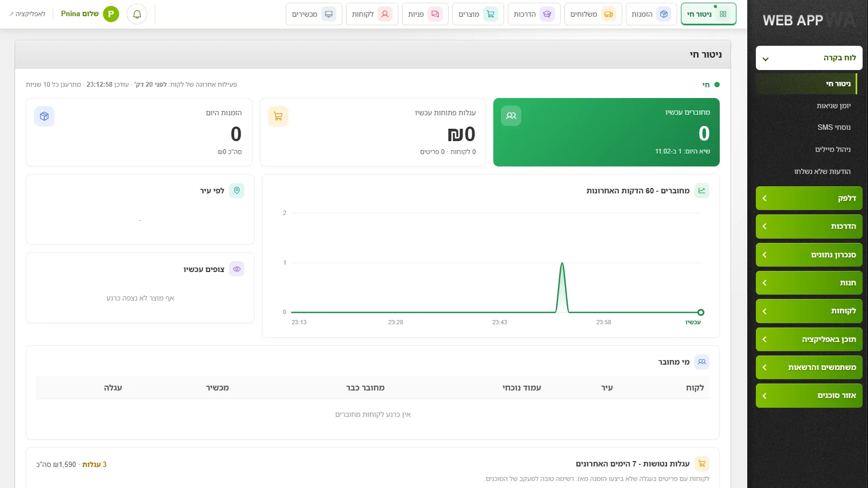Click the eye icon in viewing now card

237,269
